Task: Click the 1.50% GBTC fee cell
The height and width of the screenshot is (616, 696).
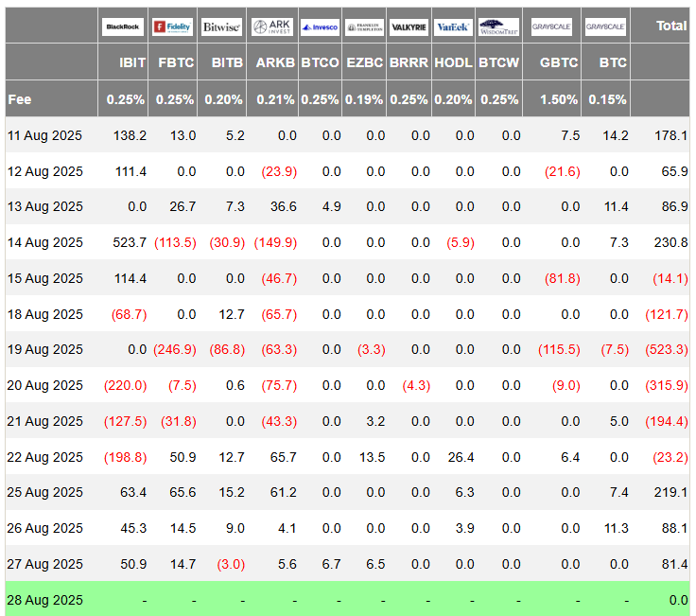Action: 558,99
